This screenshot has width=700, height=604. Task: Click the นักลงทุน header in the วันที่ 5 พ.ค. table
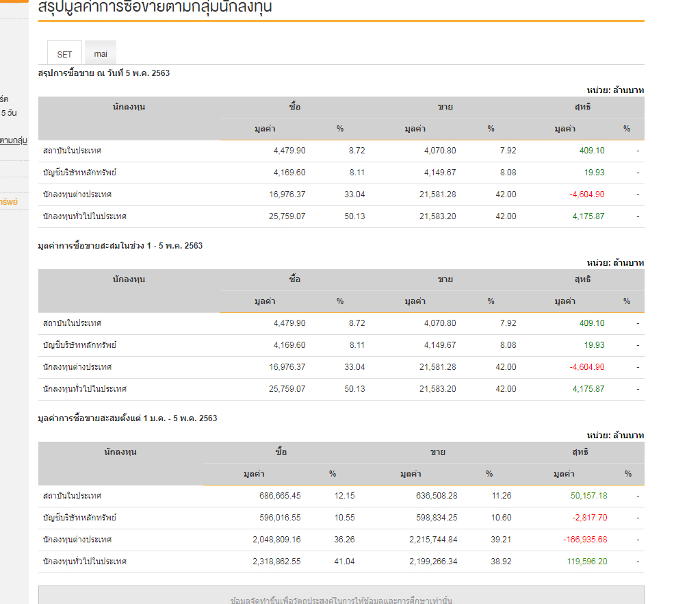click(x=129, y=107)
